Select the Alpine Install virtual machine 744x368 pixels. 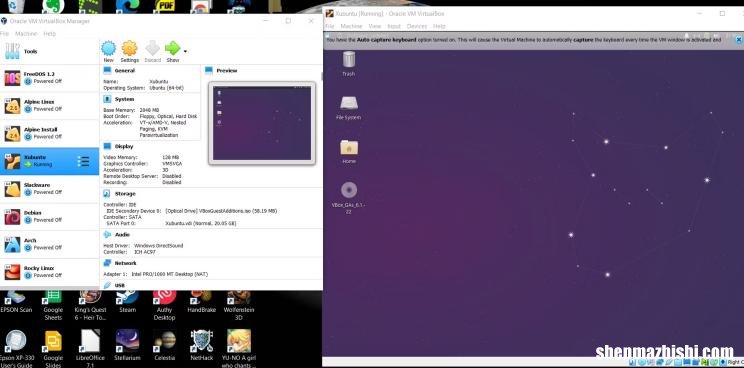point(49,133)
